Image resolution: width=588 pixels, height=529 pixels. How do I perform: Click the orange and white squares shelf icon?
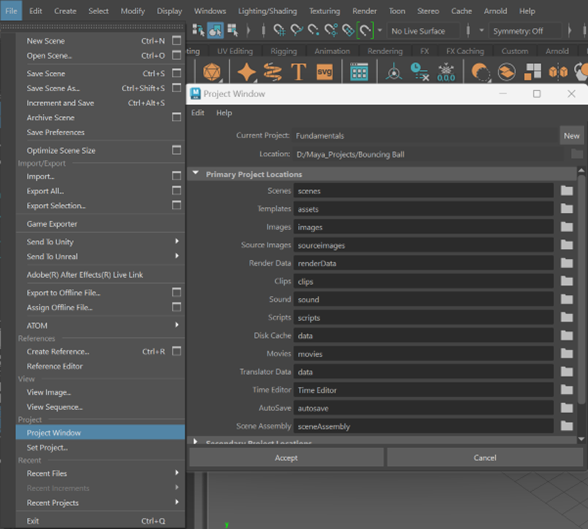click(x=532, y=72)
